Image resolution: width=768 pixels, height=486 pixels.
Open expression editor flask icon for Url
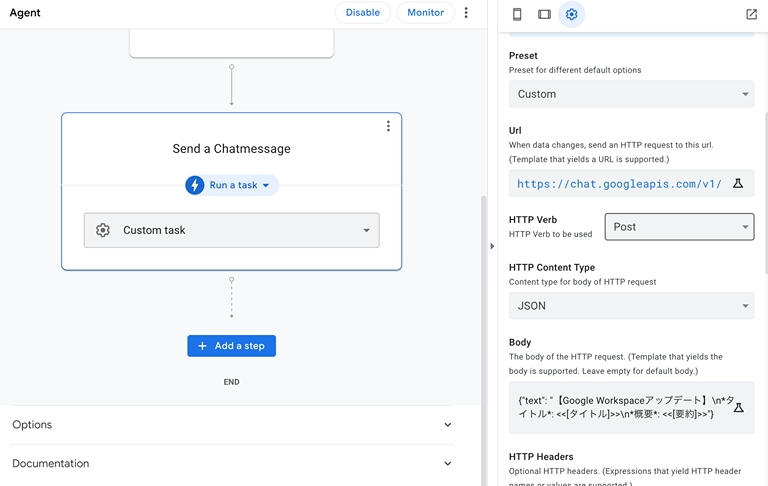pyautogui.click(x=738, y=184)
